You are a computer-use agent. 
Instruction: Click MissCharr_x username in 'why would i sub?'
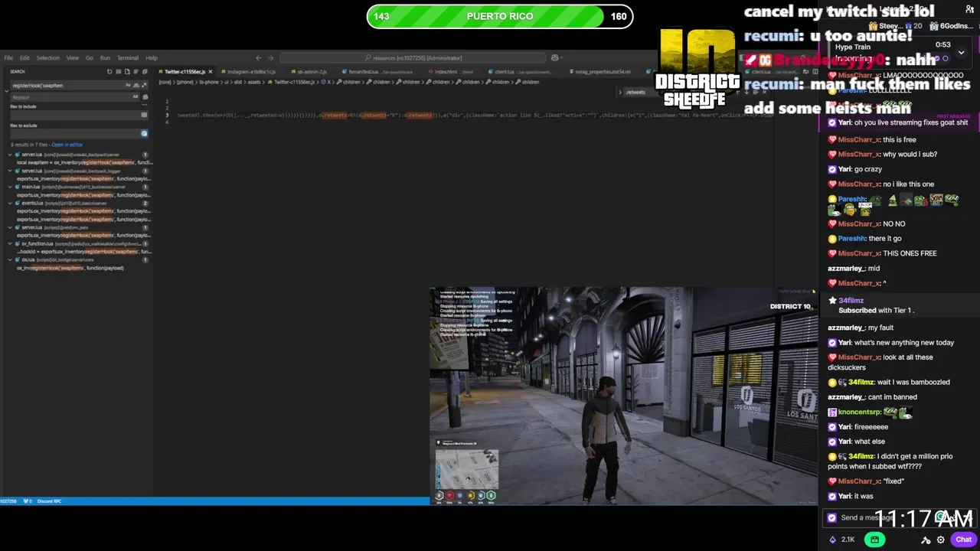(859, 154)
